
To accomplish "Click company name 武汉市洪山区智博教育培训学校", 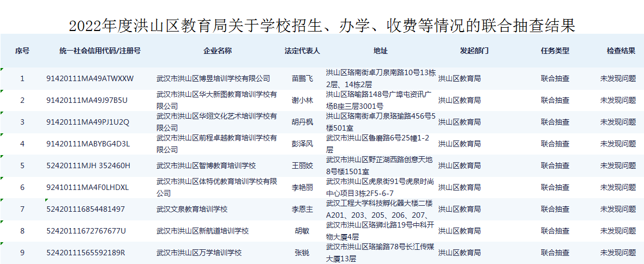I will pyautogui.click(x=206, y=165).
